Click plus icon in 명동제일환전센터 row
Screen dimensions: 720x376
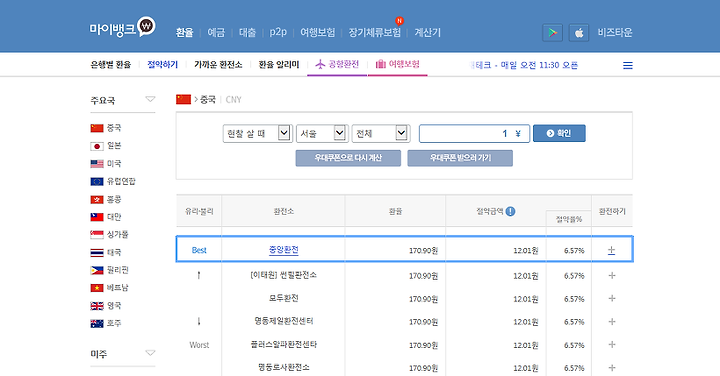pos(612,321)
